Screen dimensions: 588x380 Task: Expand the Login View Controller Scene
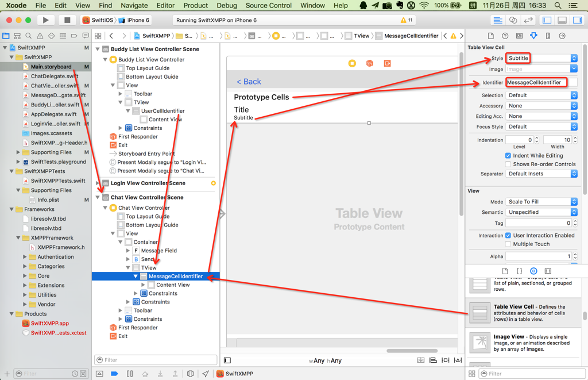98,183
